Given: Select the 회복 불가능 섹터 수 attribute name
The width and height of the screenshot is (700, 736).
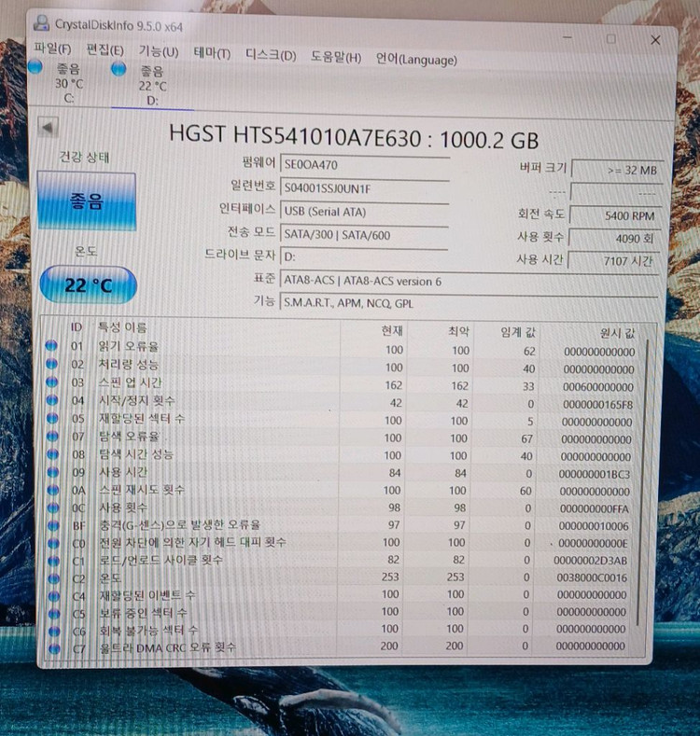Looking at the screenshot, I should point(149,631).
